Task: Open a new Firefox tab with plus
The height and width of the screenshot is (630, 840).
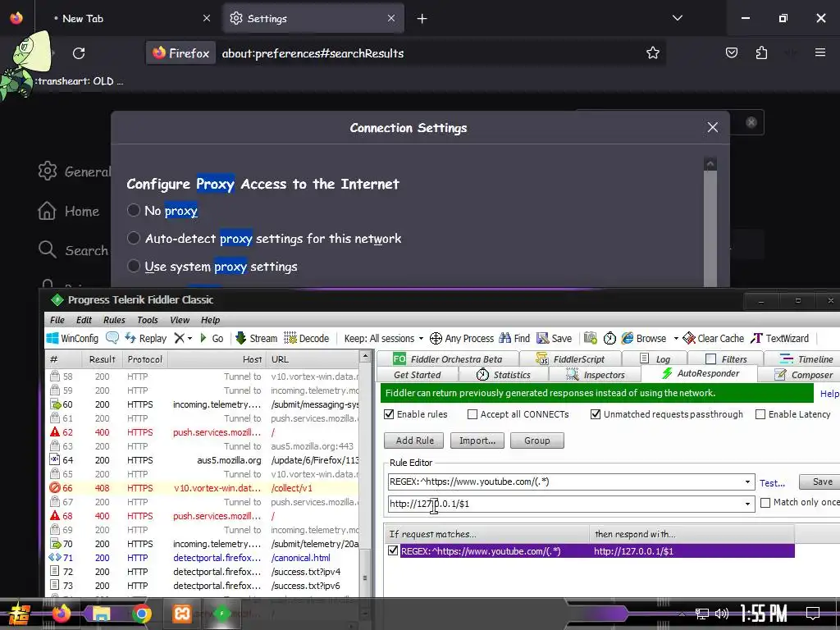Action: (422, 19)
